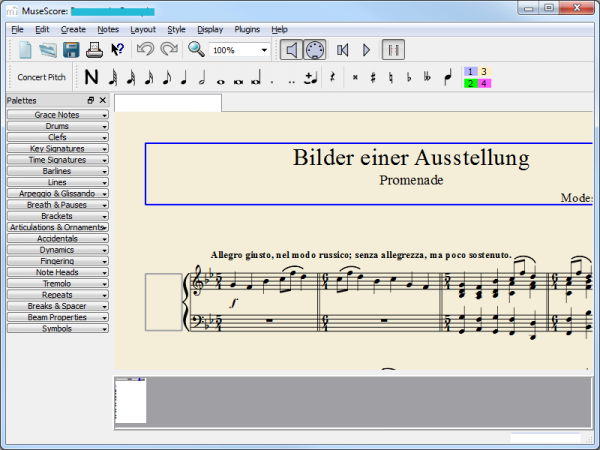Toggle sound output speaker button
Screen dimensions: 600x450
291,50
